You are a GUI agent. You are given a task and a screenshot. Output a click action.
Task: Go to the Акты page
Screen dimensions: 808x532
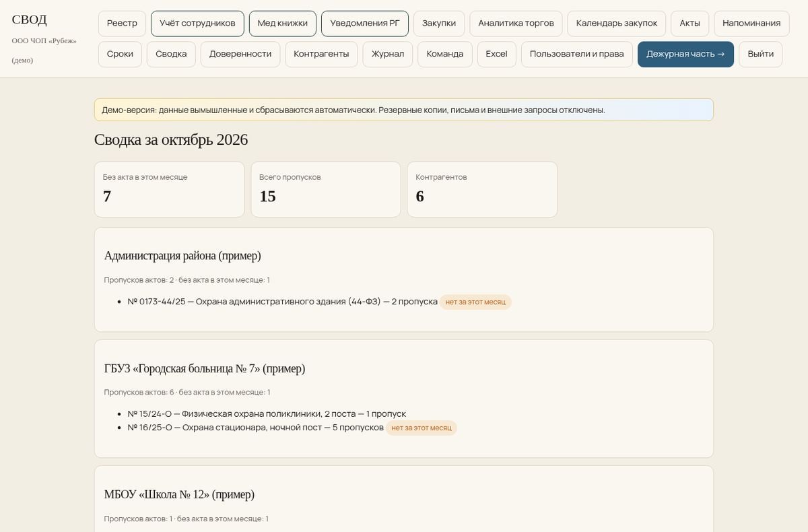[690, 23]
